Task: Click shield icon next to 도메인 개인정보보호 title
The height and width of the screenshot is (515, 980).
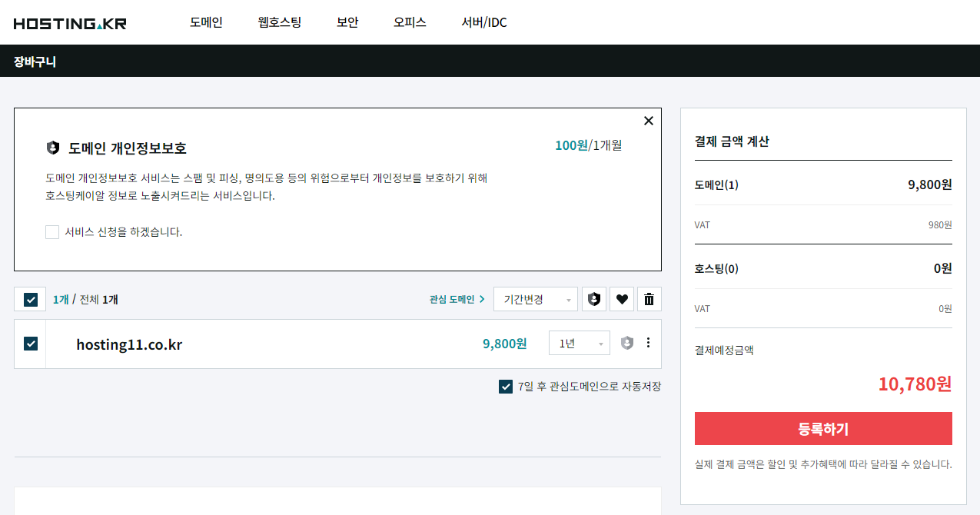Action: click(53, 148)
